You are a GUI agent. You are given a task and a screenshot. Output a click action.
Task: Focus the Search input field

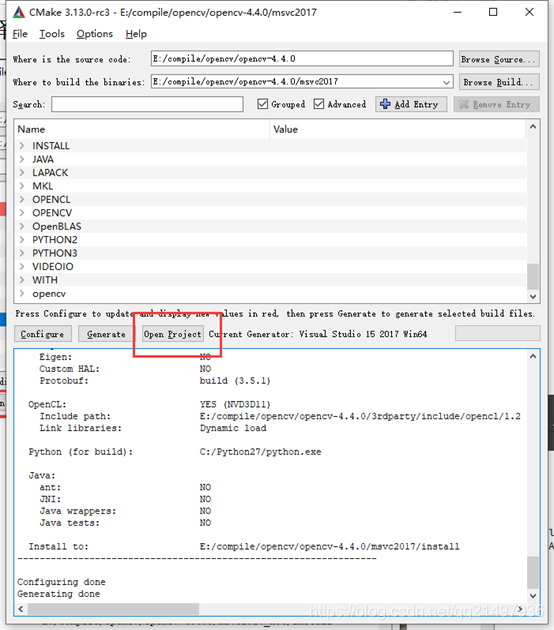[147, 104]
